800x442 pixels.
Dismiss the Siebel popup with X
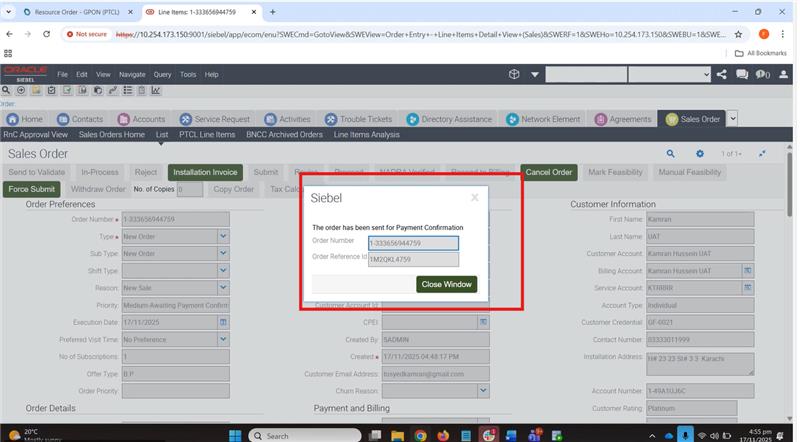coord(474,198)
